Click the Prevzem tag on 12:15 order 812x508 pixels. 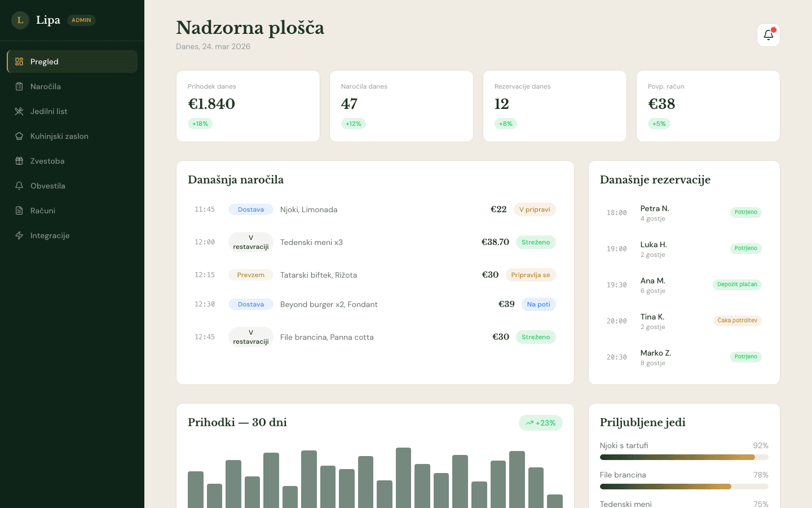(x=251, y=275)
